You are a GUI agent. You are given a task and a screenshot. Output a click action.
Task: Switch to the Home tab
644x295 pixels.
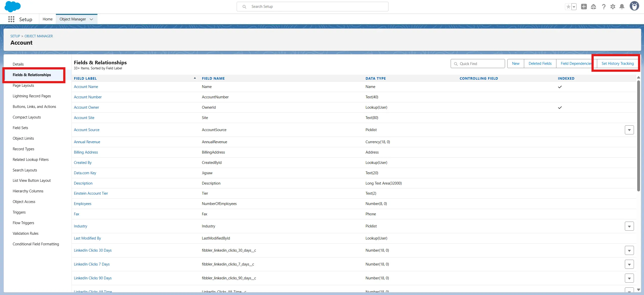(48, 19)
